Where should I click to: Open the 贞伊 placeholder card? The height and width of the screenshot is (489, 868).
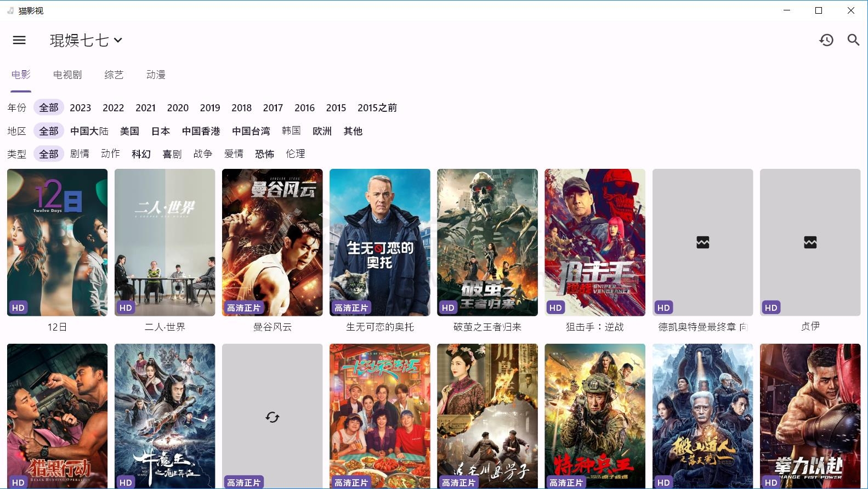click(810, 242)
